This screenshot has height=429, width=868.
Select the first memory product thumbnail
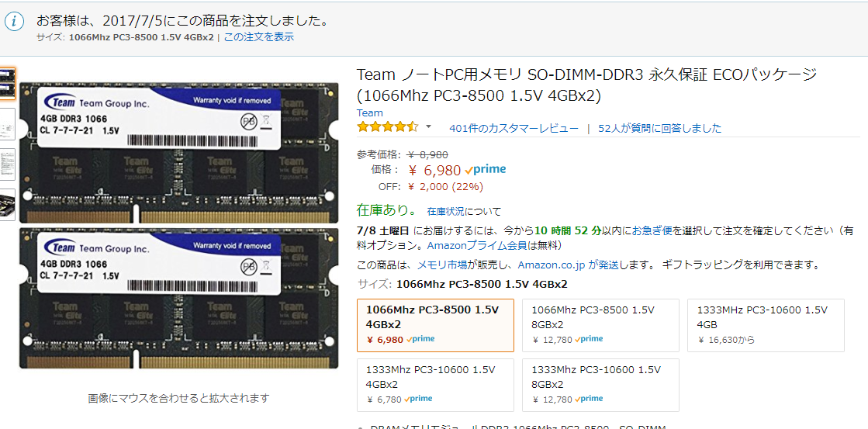tap(8, 84)
